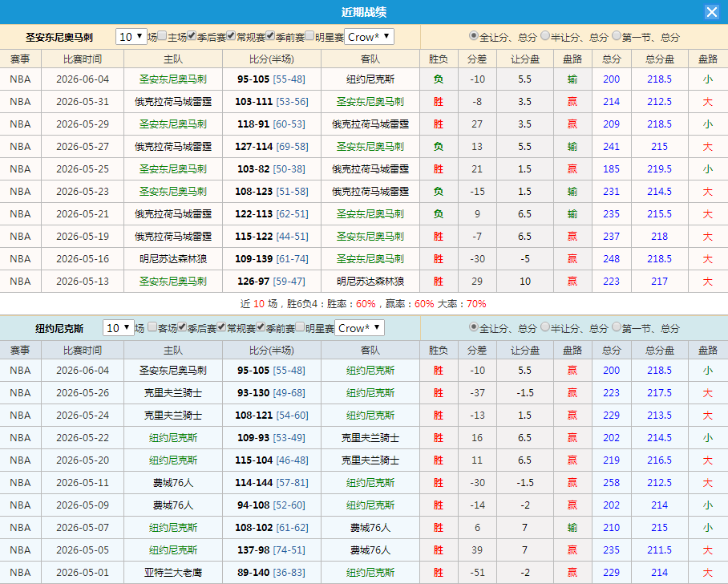Tick the 客场 checkbox for the Knicks
The image size is (728, 584).
coord(152,327)
